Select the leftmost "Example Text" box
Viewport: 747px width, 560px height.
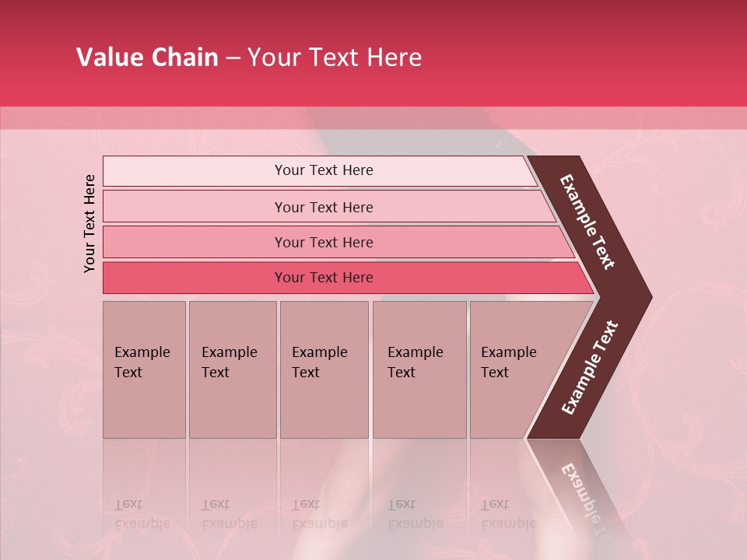(x=144, y=369)
